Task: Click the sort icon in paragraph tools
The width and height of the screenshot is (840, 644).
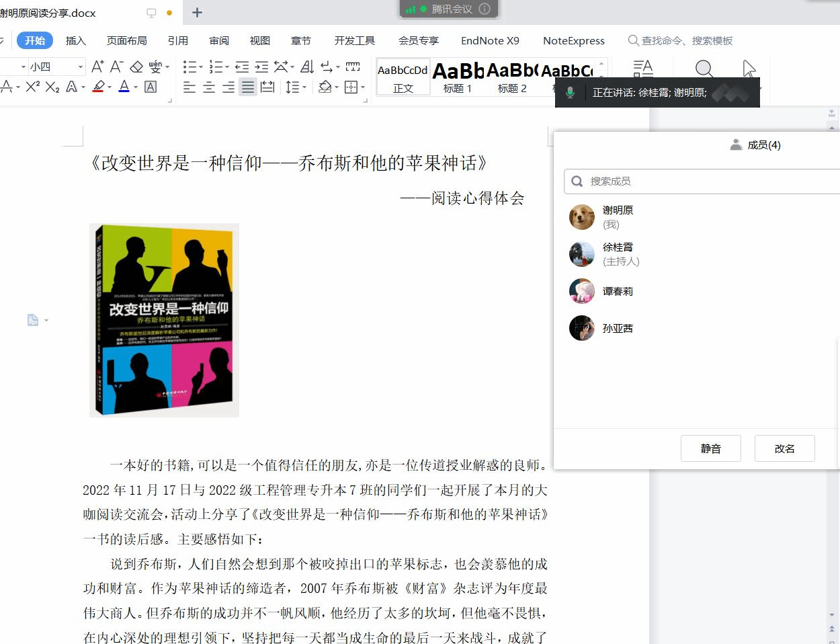Action: tap(307, 67)
